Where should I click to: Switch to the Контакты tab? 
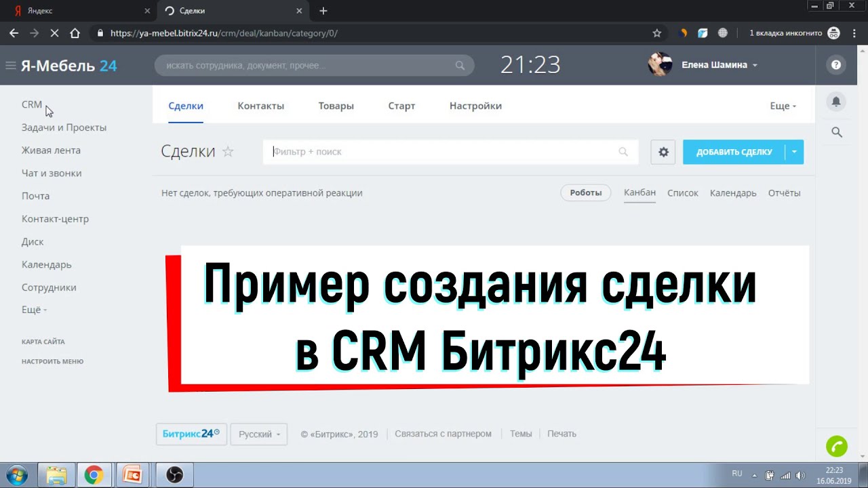tap(261, 106)
